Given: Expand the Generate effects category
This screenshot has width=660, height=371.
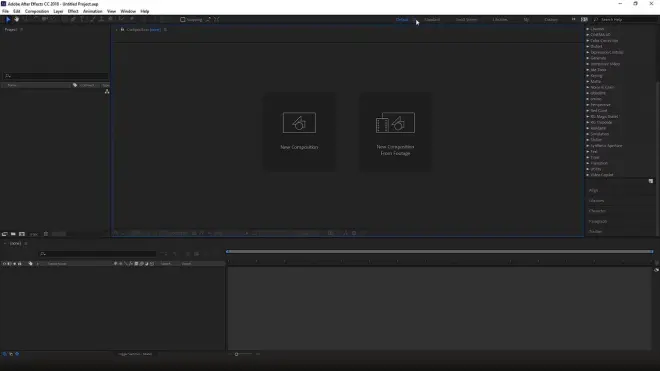Looking at the screenshot, I should point(588,58).
